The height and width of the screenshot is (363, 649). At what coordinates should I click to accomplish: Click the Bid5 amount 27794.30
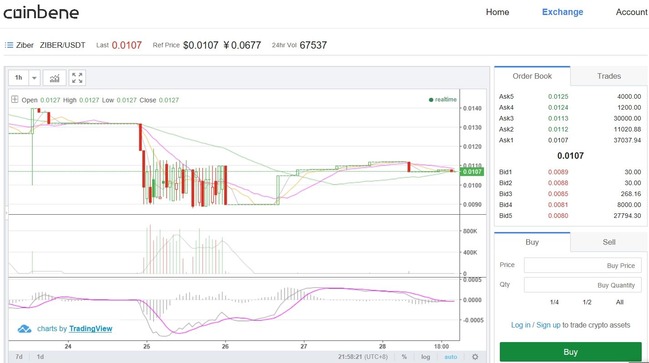[627, 216]
